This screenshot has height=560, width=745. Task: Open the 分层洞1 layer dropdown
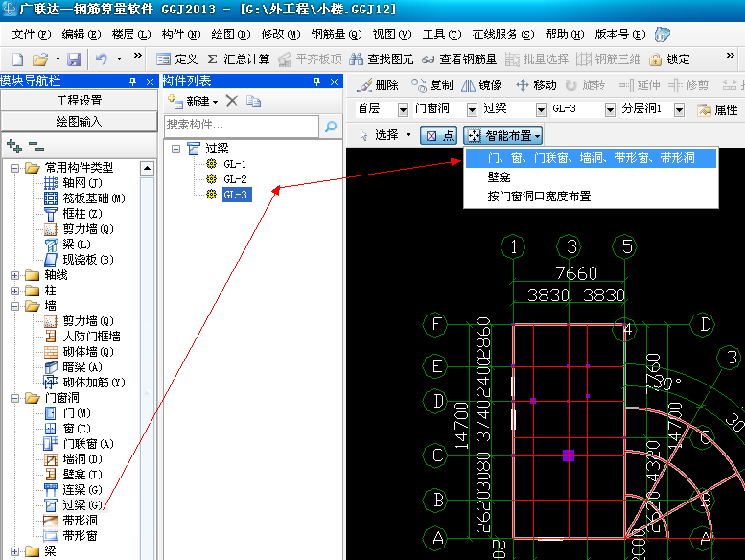pos(680,109)
